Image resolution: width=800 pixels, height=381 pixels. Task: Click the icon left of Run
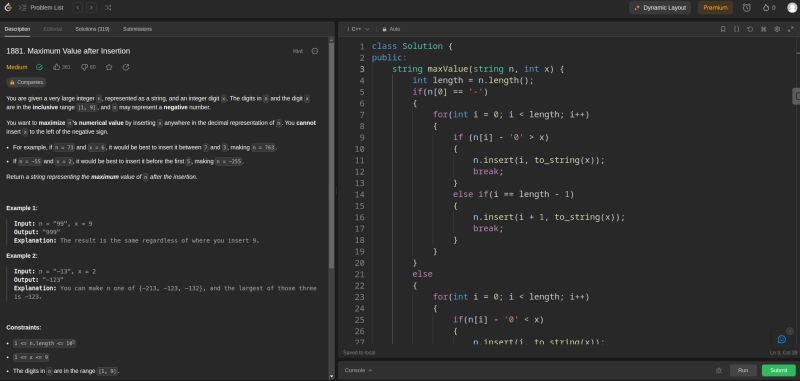point(719,371)
